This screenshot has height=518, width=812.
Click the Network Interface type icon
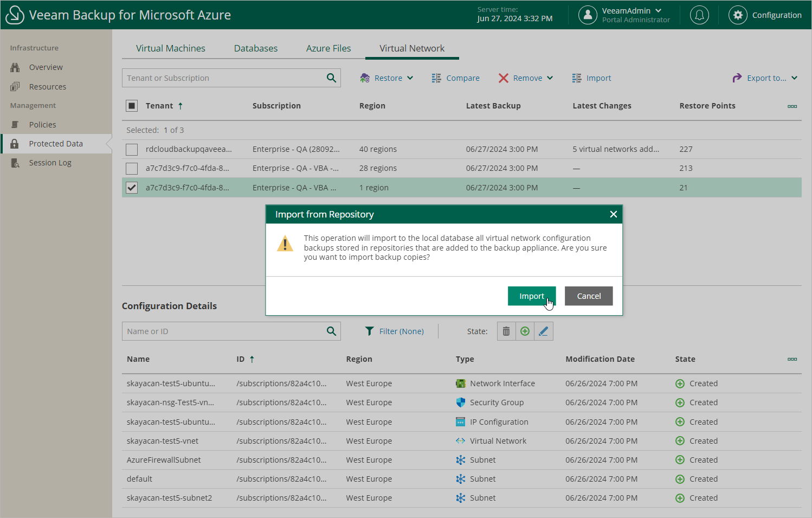coord(461,383)
